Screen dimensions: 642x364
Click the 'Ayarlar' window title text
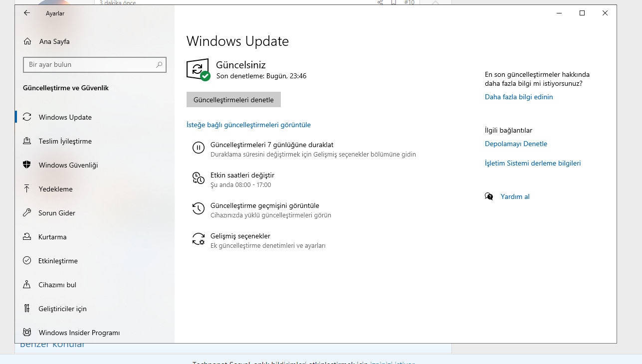point(55,13)
